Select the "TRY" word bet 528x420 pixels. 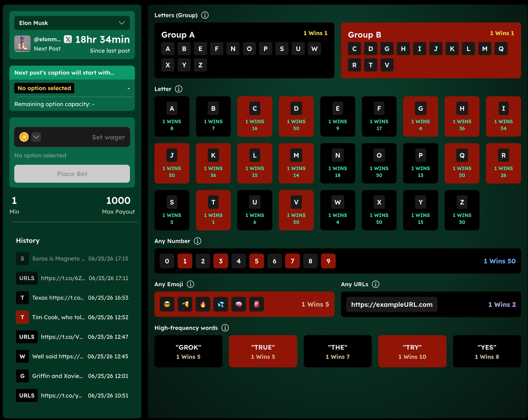tap(413, 351)
